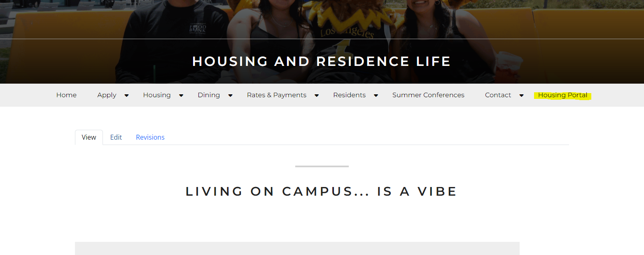644x255 pixels.
Task: Expand the dropdown arrow next to Apply
Action: click(126, 96)
